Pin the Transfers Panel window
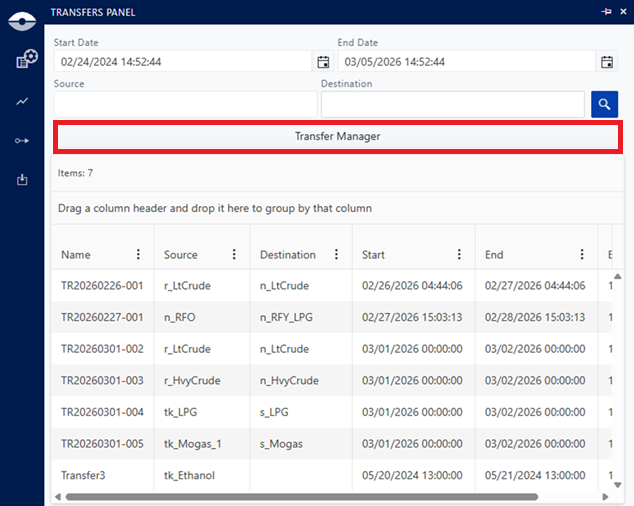 pyautogui.click(x=605, y=11)
